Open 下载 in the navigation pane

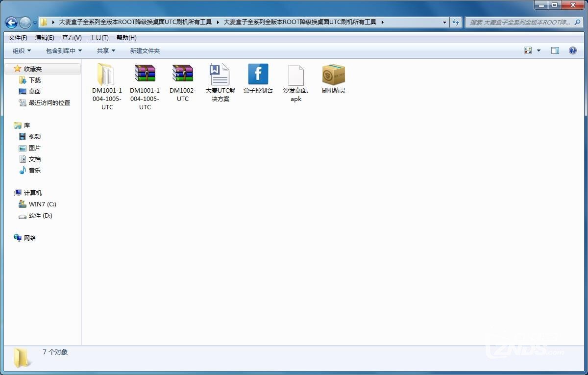(35, 80)
